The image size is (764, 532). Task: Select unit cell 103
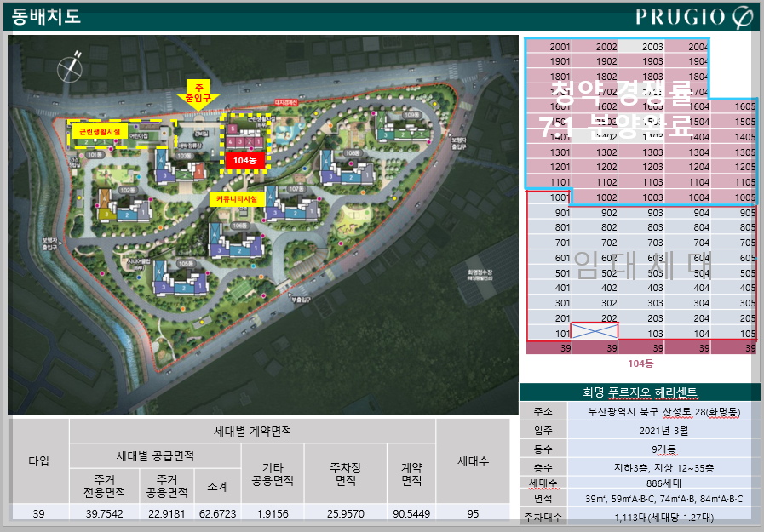pos(640,334)
